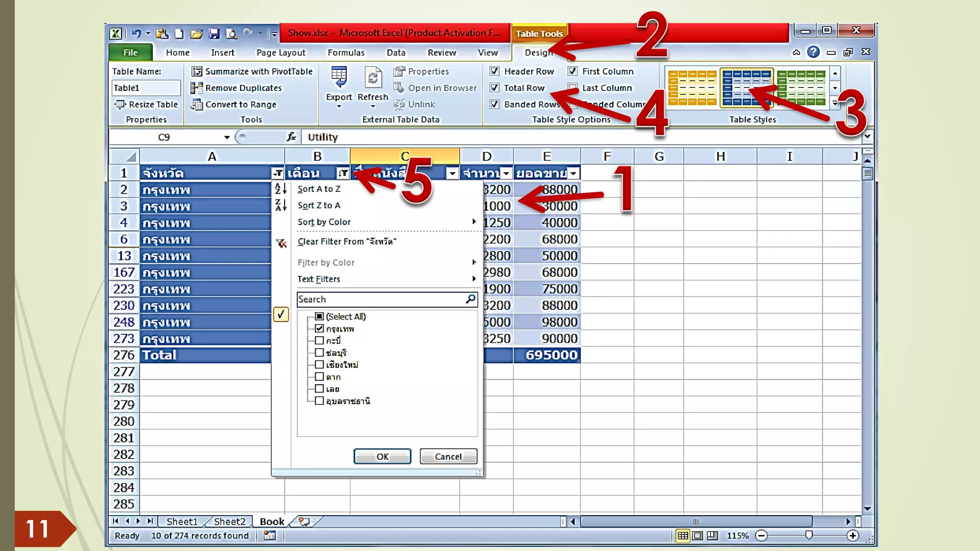Click the Remove Duplicates icon
The image size is (980, 551).
pos(197,88)
